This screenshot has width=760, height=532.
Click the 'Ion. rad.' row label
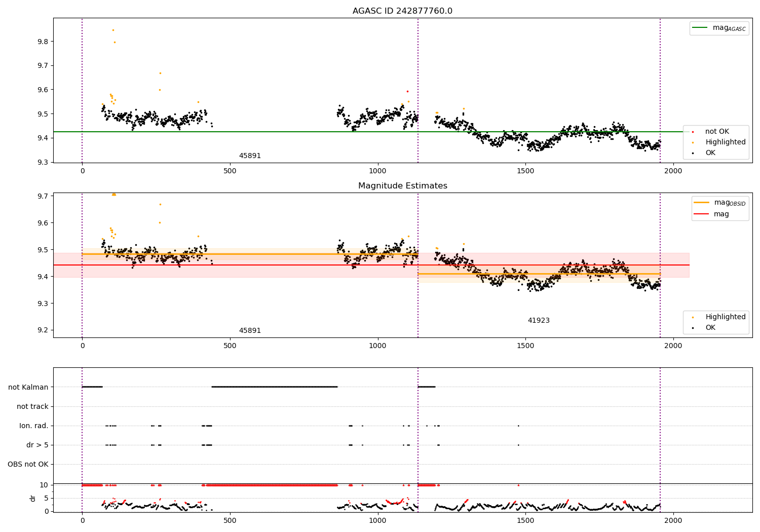click(x=34, y=426)
